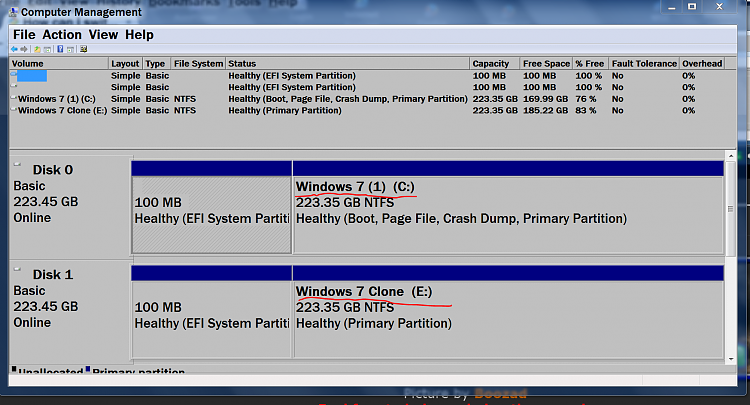
Task: Open the View menu
Action: [x=103, y=35]
